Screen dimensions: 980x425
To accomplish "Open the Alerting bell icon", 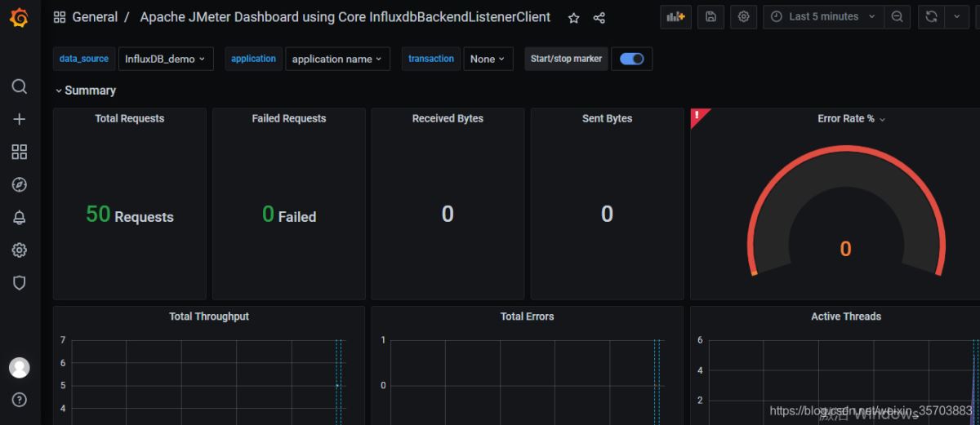I will pos(20,217).
